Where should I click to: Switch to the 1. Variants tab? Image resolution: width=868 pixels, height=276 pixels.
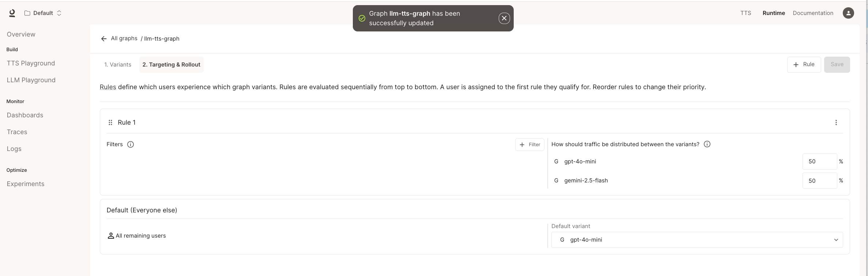(x=118, y=65)
